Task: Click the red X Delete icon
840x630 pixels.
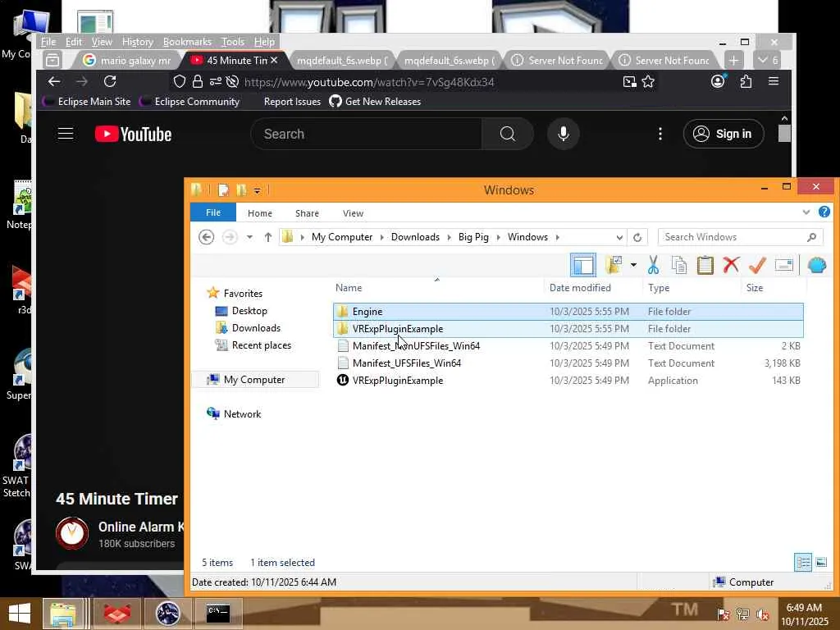Action: click(731, 265)
